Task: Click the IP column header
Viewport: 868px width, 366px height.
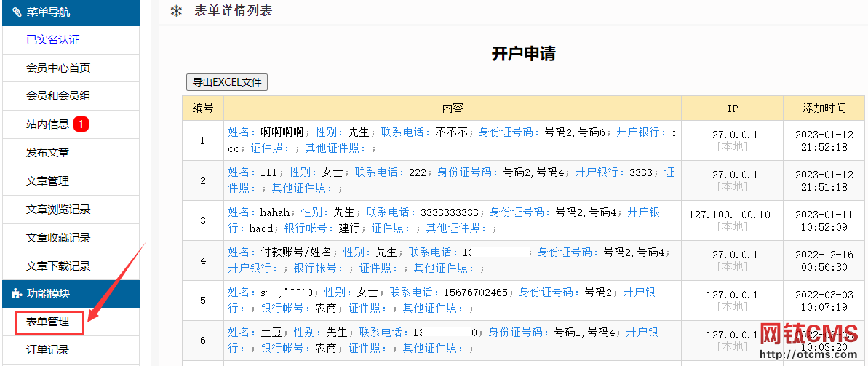Action: 733,108
